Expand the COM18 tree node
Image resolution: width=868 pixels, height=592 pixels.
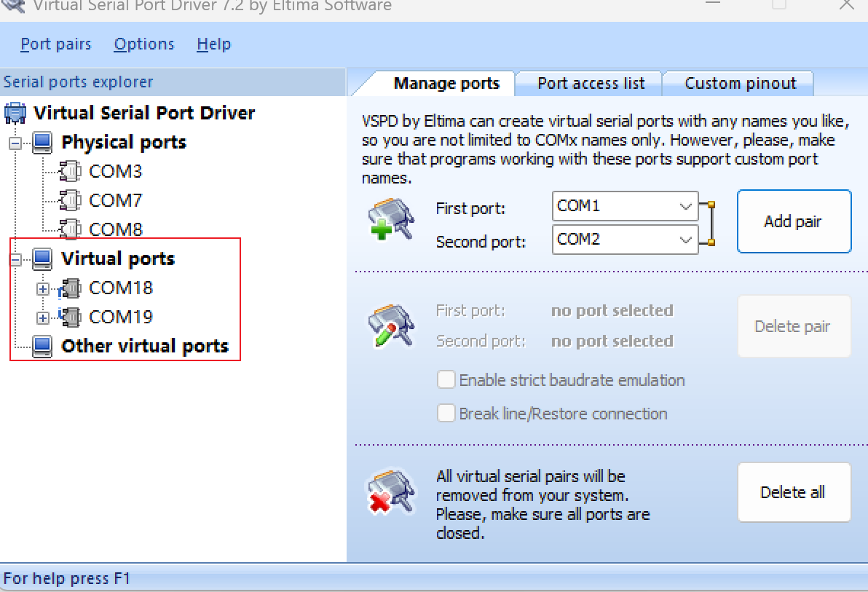point(43,289)
